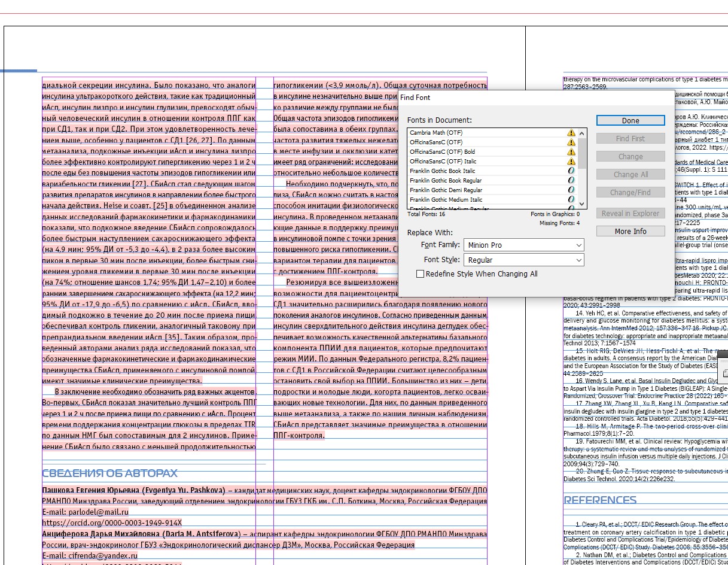The image size is (728, 565).
Task: Open the Font Style dropdown showing Regular
Action: 524,260
